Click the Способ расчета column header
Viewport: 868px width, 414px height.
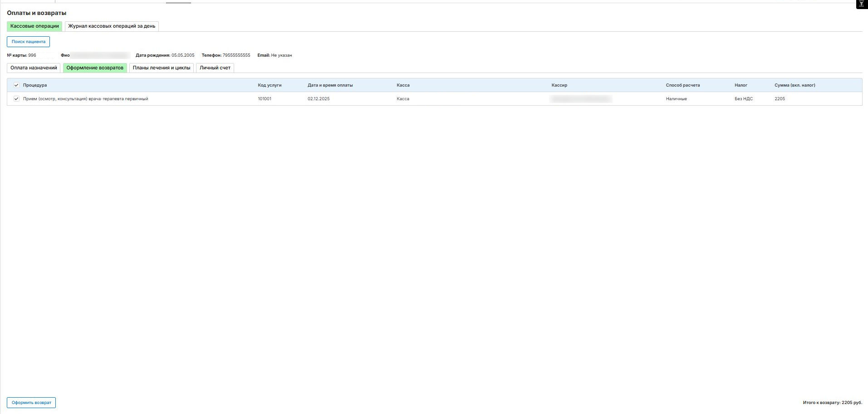pos(682,85)
